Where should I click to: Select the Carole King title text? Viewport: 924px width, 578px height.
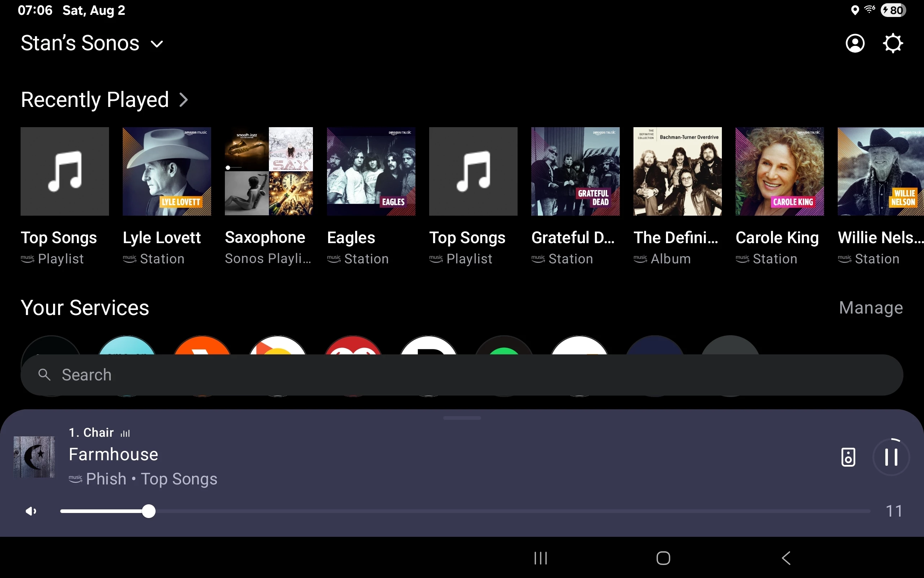pyautogui.click(x=777, y=238)
